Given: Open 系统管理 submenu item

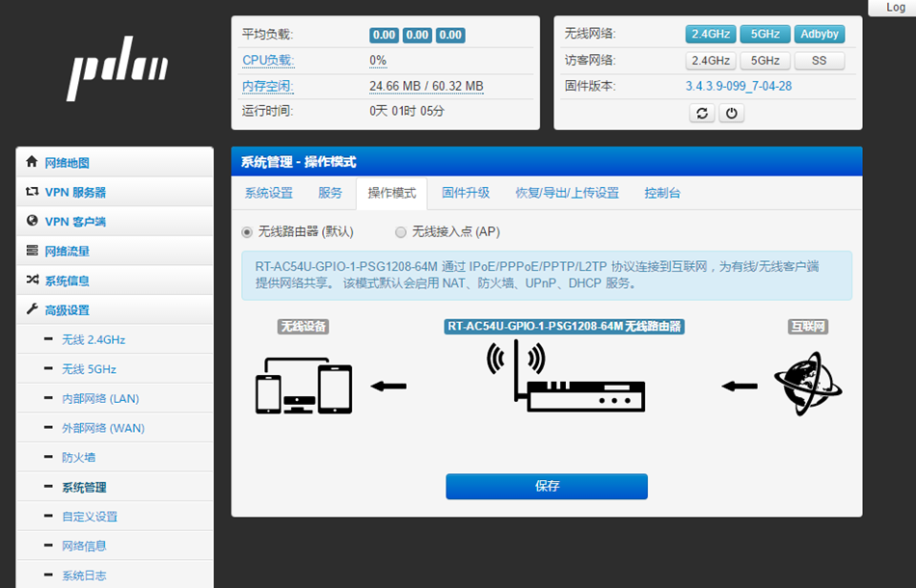Looking at the screenshot, I should click(x=115, y=487).
